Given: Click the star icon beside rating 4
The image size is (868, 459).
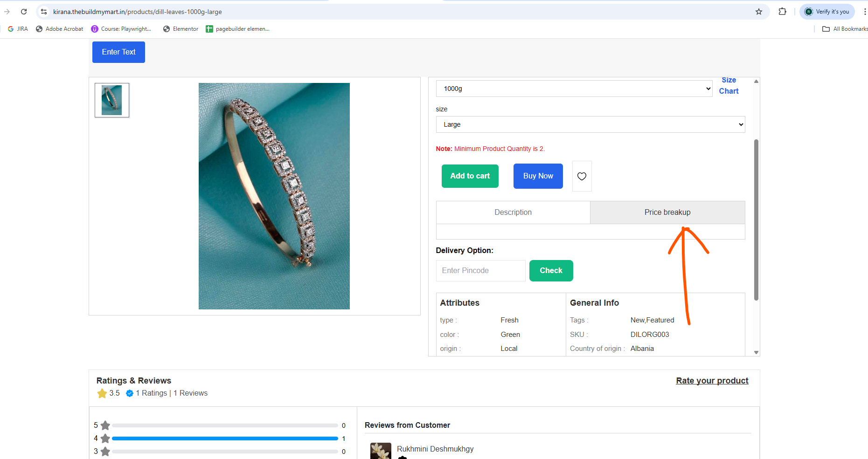Looking at the screenshot, I should [105, 438].
